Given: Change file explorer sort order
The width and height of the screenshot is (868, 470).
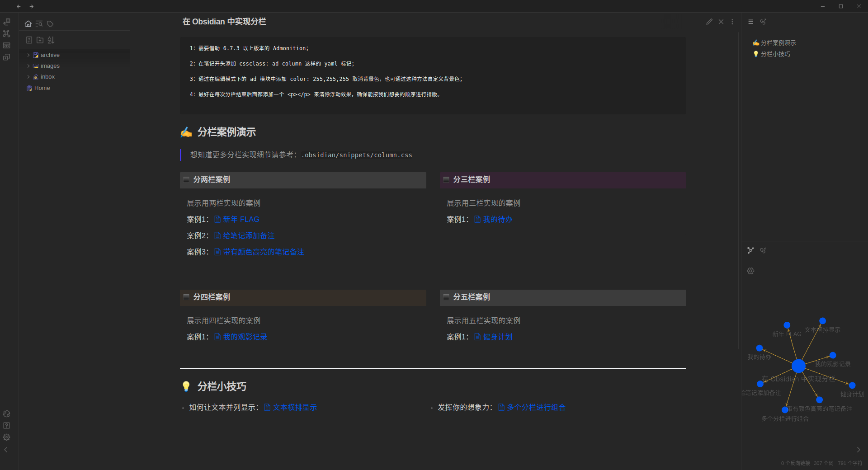Looking at the screenshot, I should click(x=51, y=40).
